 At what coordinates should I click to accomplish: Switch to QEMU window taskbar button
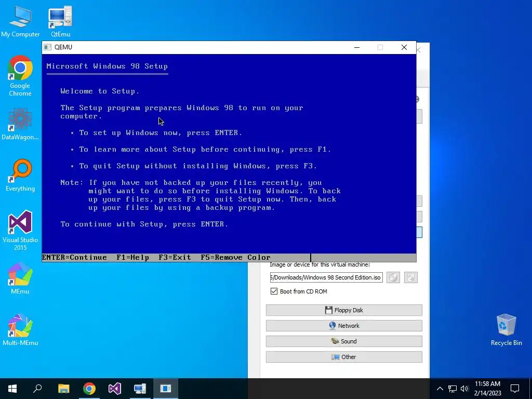[166, 389]
